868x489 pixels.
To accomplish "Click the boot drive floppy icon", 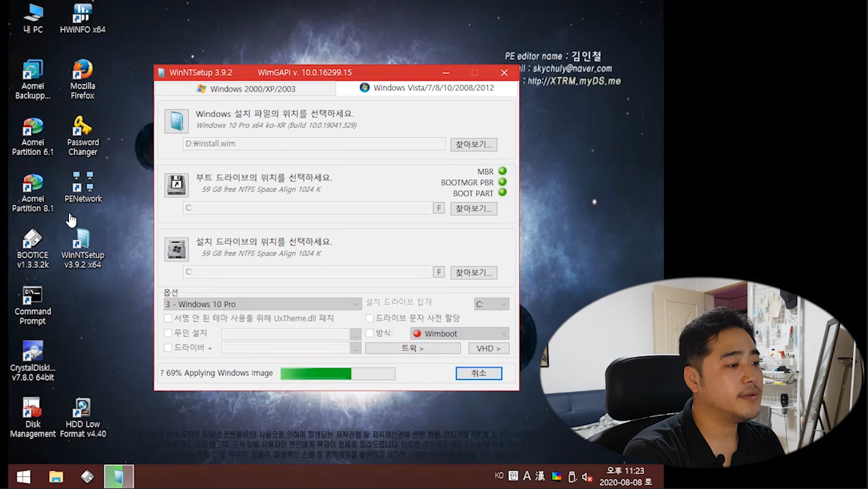I will (x=177, y=185).
